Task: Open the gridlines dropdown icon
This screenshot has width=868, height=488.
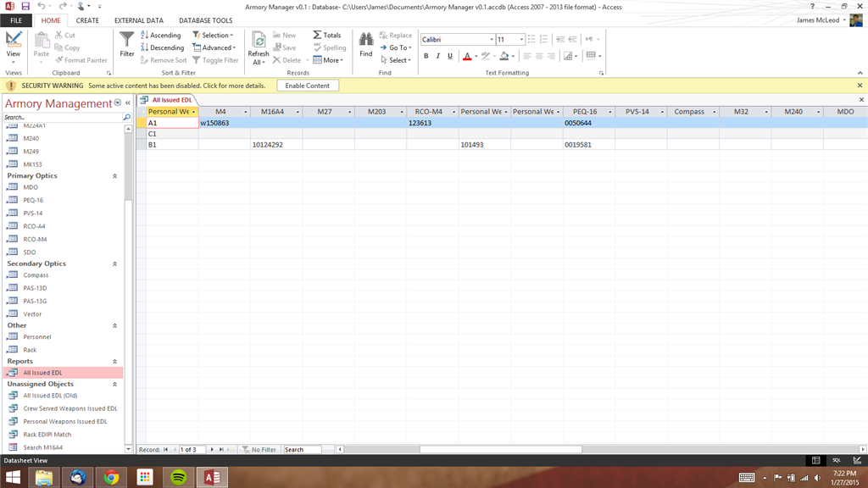Action: pos(593,56)
